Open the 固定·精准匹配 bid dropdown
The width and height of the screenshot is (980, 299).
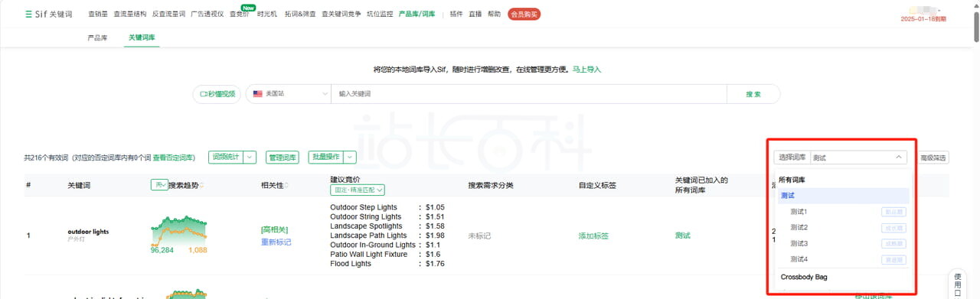click(358, 190)
